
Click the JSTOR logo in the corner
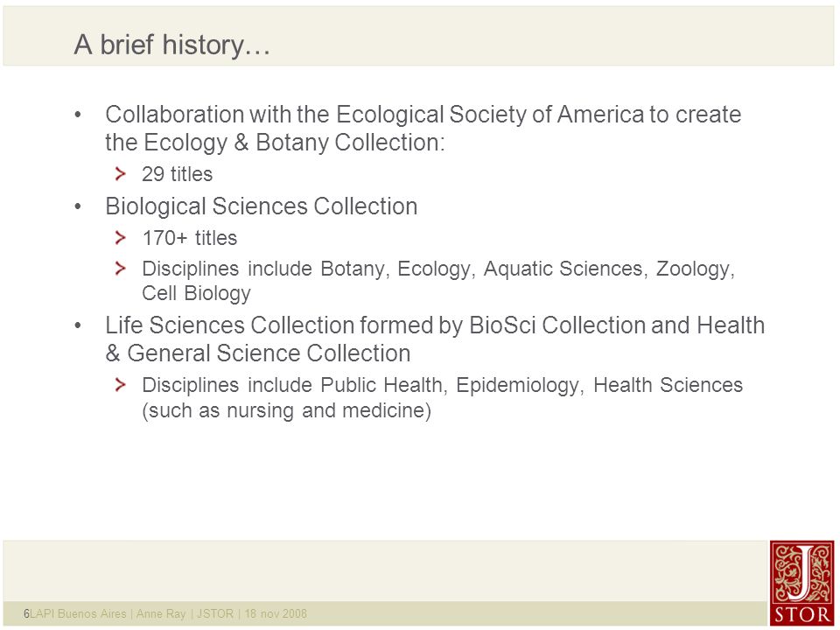tap(802, 583)
